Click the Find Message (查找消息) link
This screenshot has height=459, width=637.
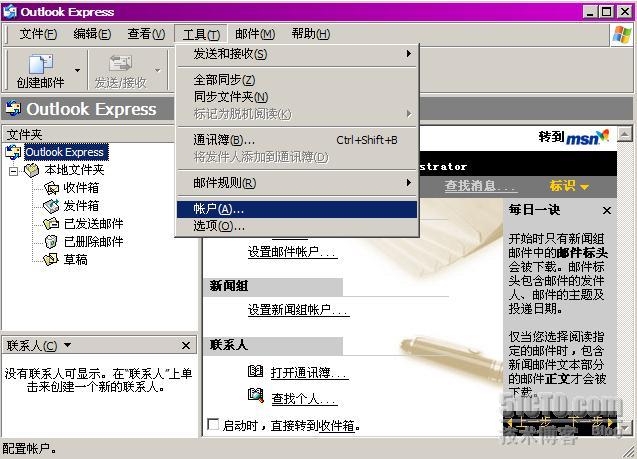point(480,186)
